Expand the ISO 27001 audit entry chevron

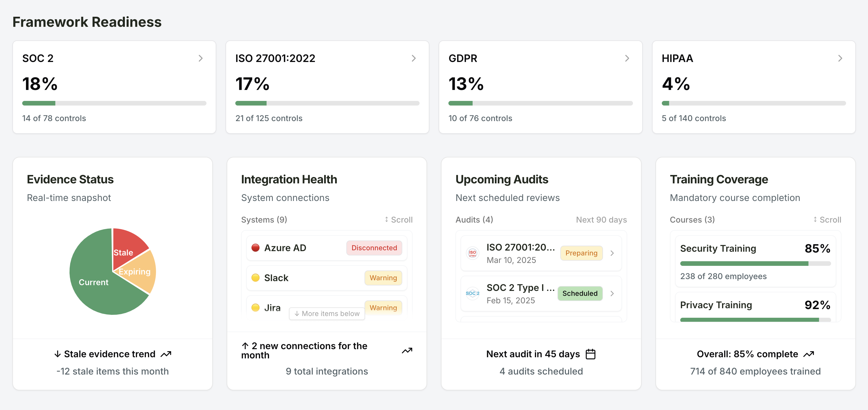point(613,253)
